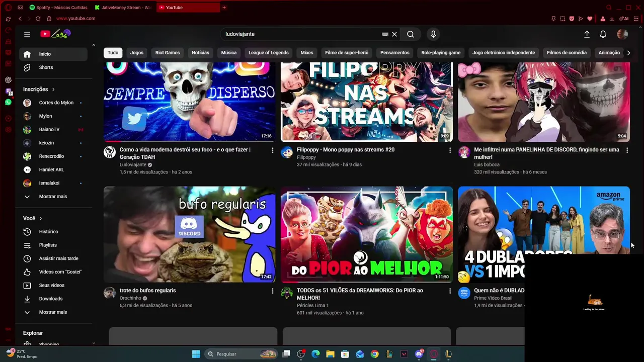Open options for the PANELINHA DE DISCORD video
This screenshot has height=362, width=644.
tap(627, 150)
